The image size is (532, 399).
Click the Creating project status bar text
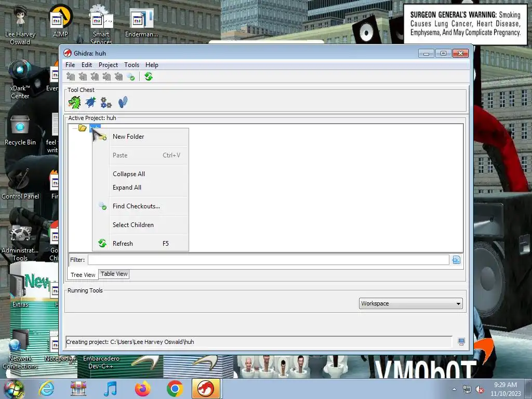[130, 342]
